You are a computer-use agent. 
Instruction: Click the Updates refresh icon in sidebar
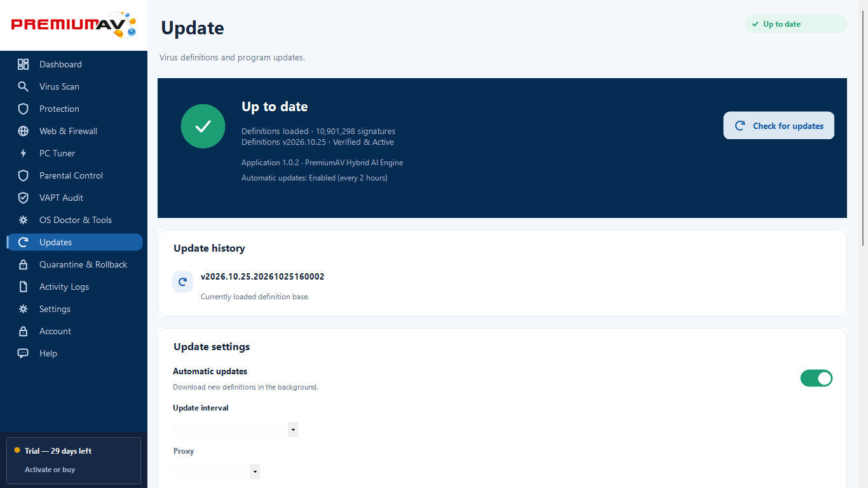point(24,242)
